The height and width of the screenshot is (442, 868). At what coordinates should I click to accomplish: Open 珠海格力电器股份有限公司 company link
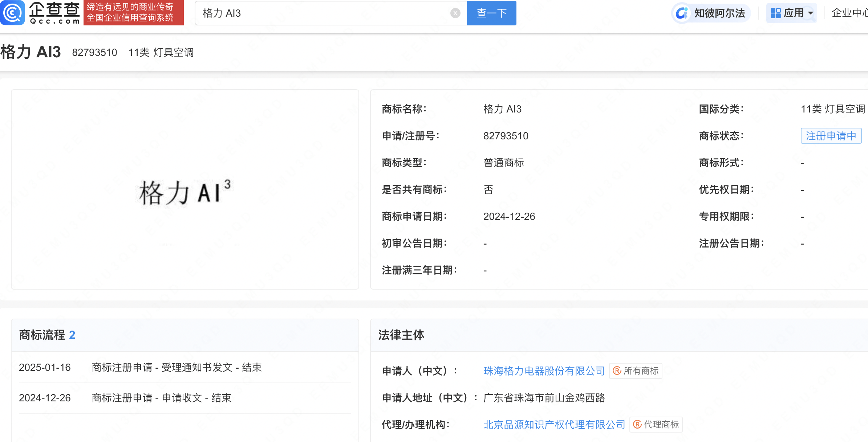[544, 371]
